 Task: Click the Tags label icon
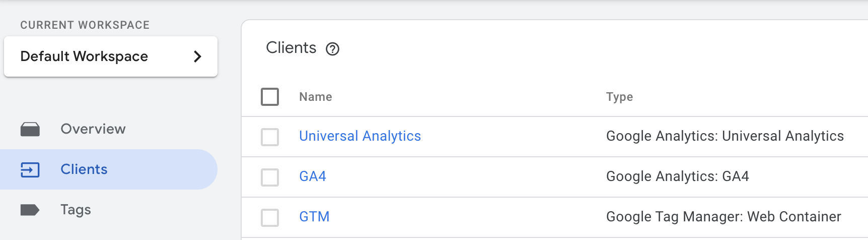tap(30, 210)
